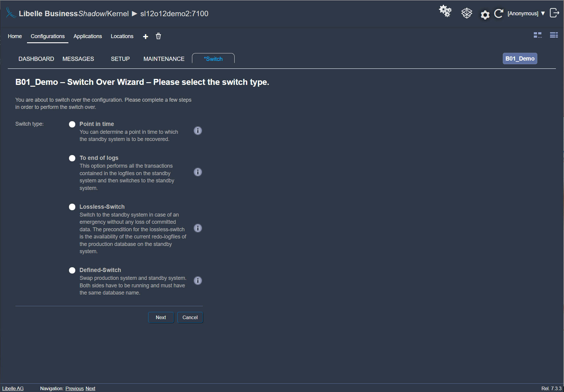564x392 pixels.
Task: Choose the Defined-Switch radio button
Action: [72, 271]
